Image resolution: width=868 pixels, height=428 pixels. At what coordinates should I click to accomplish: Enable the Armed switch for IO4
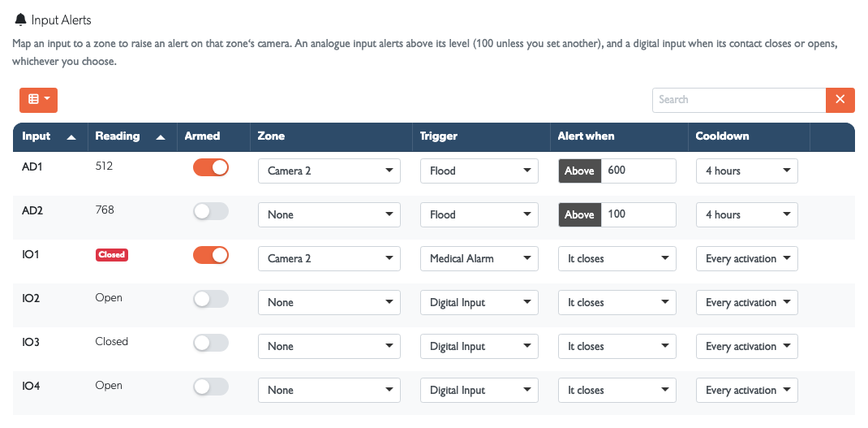[x=211, y=387]
